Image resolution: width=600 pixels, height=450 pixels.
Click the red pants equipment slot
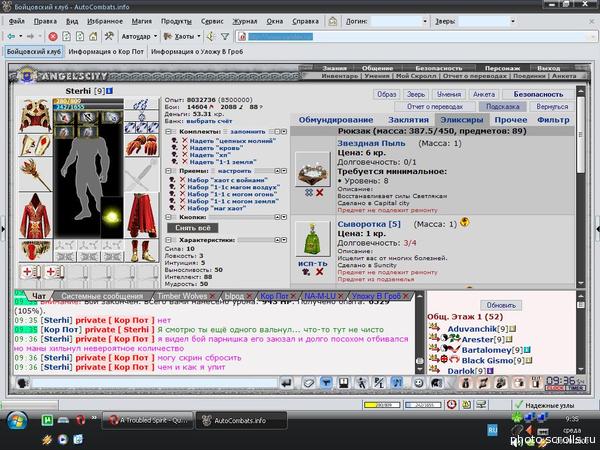142,216
